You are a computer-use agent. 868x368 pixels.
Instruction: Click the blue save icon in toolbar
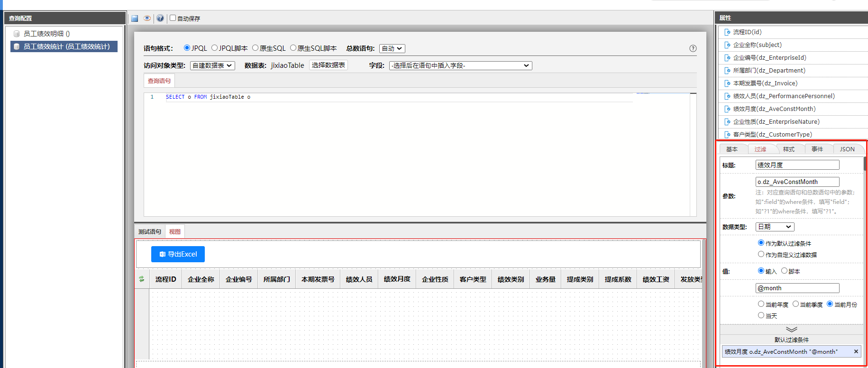pos(135,18)
